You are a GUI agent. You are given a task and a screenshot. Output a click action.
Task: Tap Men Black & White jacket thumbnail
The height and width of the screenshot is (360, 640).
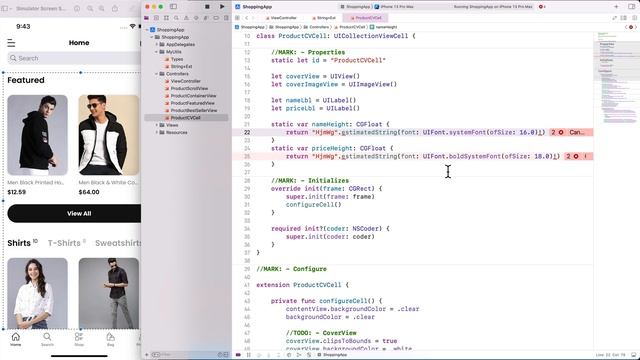109,135
